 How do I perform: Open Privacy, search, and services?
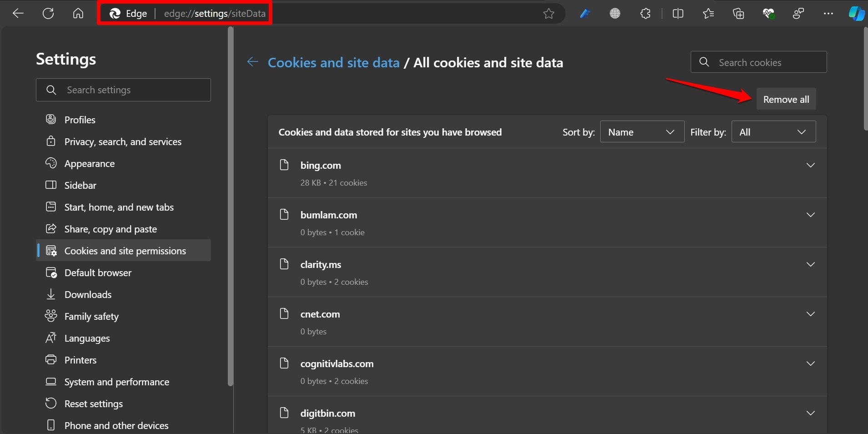click(x=123, y=141)
